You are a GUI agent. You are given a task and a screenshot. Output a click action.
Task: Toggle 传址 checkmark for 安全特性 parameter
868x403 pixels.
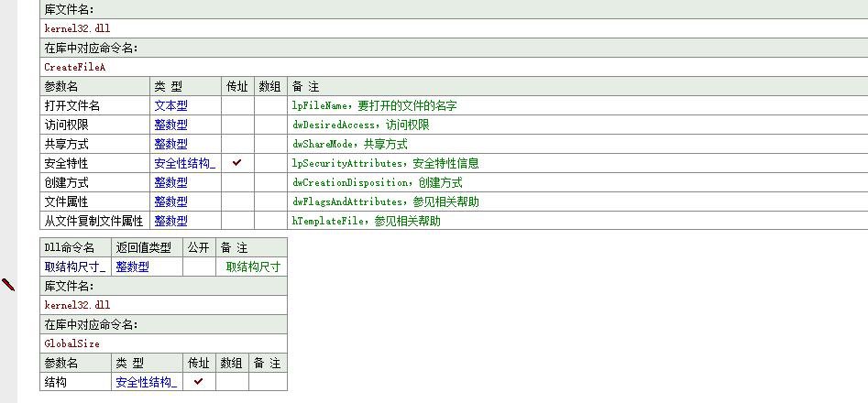(237, 163)
